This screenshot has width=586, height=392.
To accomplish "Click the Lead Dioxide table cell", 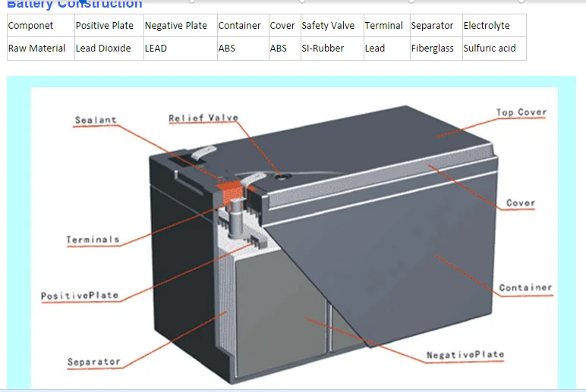I will [x=103, y=49].
